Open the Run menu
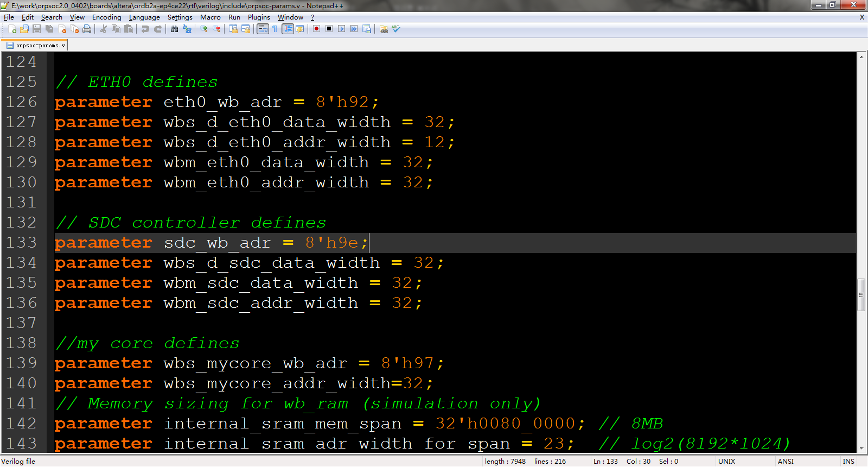This screenshot has width=868, height=467. point(234,17)
